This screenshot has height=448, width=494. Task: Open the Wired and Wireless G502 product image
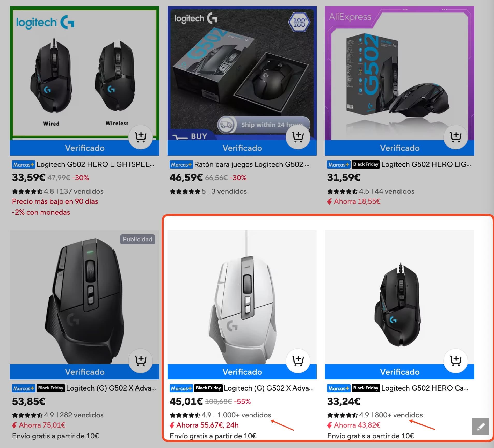click(84, 73)
